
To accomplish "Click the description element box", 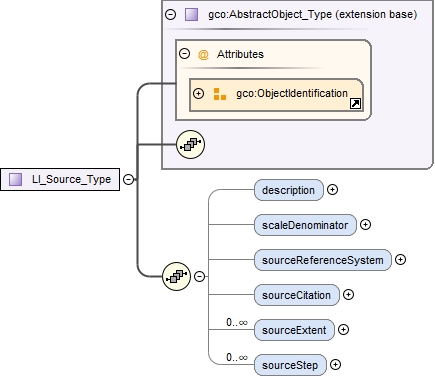I will point(289,190).
